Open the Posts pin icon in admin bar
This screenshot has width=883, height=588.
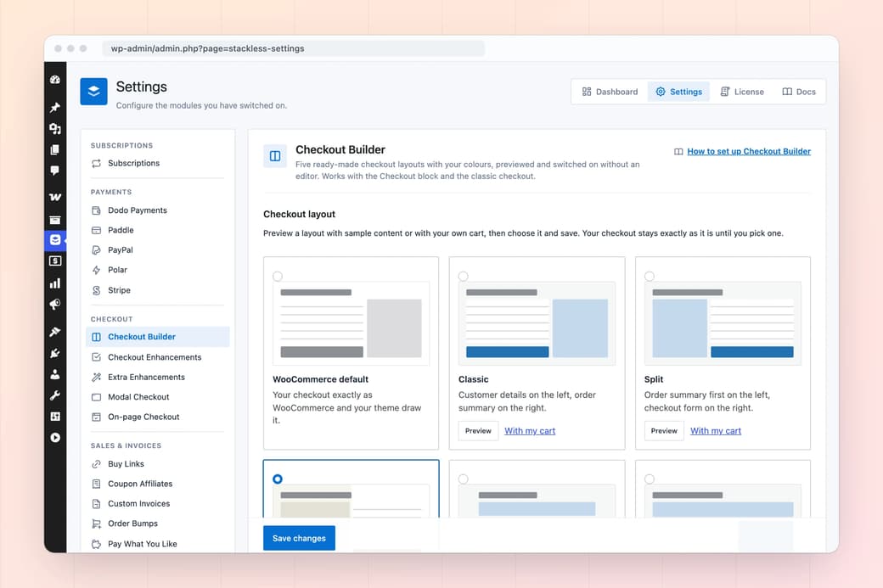pyautogui.click(x=54, y=107)
